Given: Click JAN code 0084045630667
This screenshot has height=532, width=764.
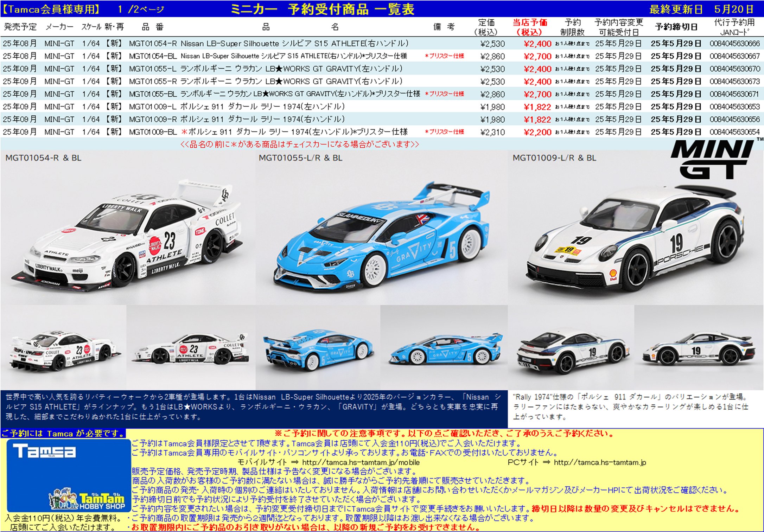Looking at the screenshot, I should [735, 56].
